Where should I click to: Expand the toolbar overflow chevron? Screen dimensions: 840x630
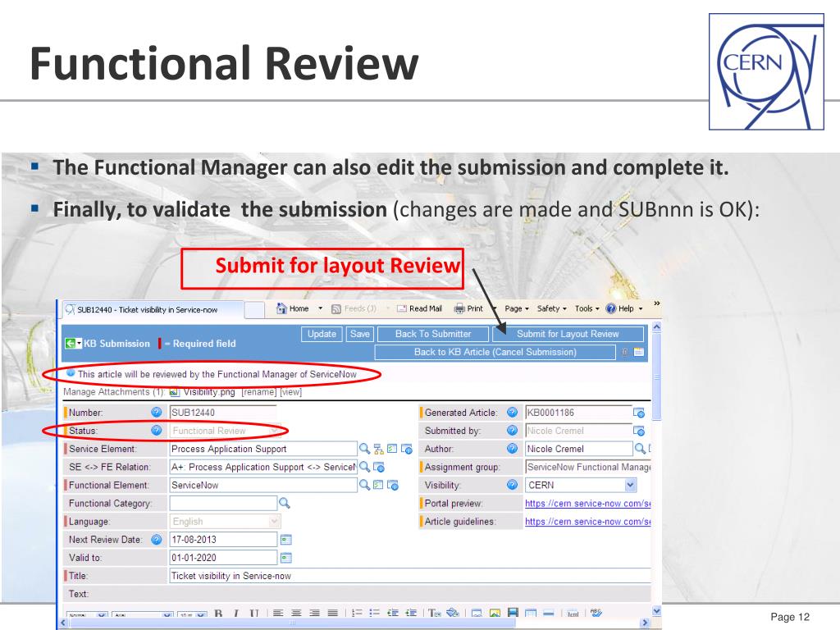point(657,304)
